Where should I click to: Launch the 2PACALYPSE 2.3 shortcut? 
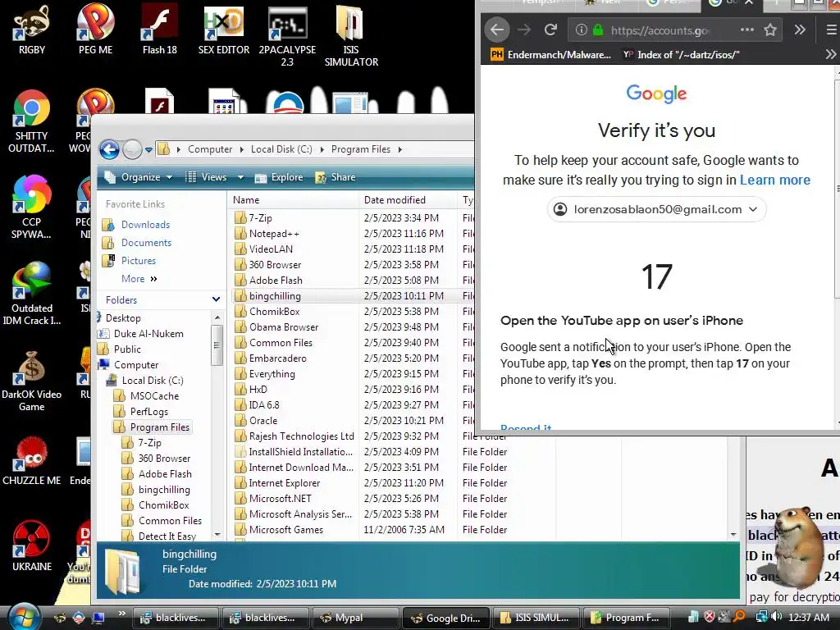pos(287,35)
